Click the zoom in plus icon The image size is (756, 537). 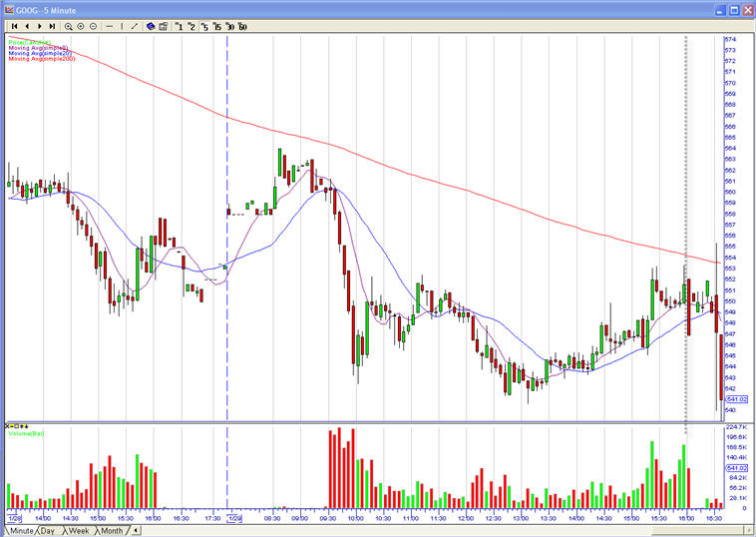pyautogui.click(x=81, y=26)
